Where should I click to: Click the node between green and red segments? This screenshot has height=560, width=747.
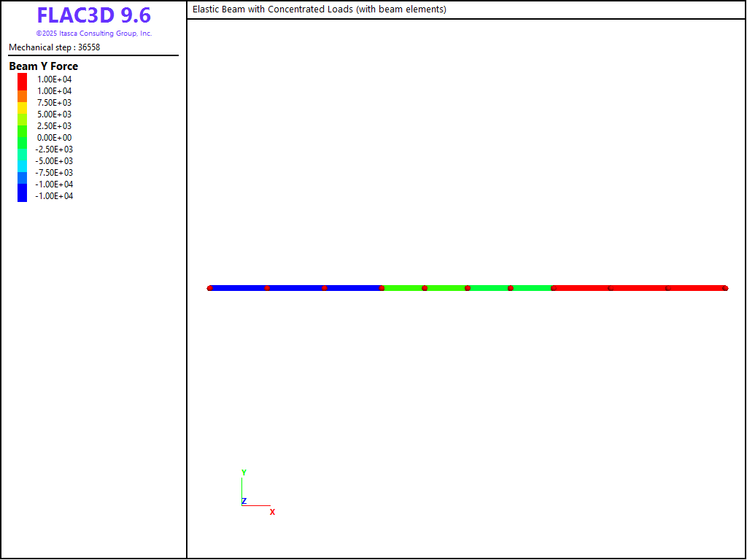coord(553,288)
